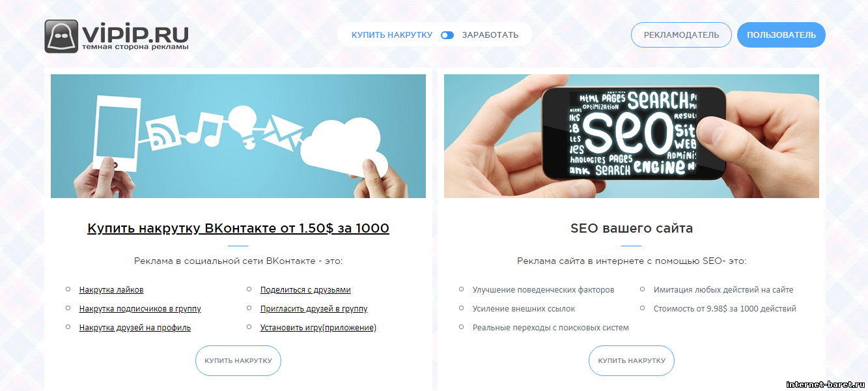
Task: Open the Установить игру(приложение) link
Action: pos(318,328)
